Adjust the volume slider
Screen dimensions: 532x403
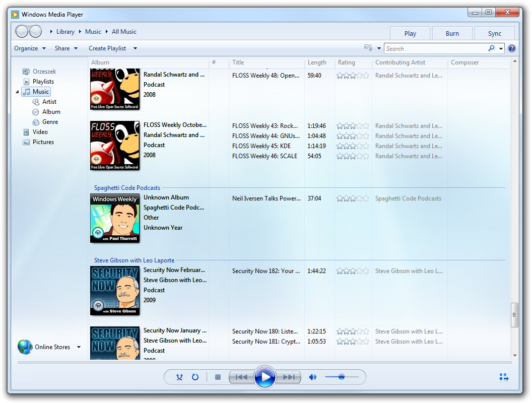click(342, 377)
